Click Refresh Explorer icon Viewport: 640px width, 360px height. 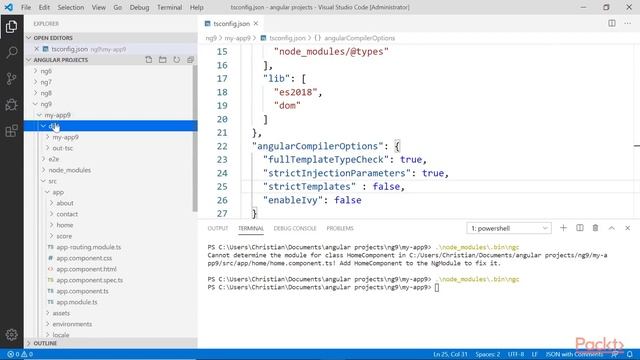tap(176, 60)
